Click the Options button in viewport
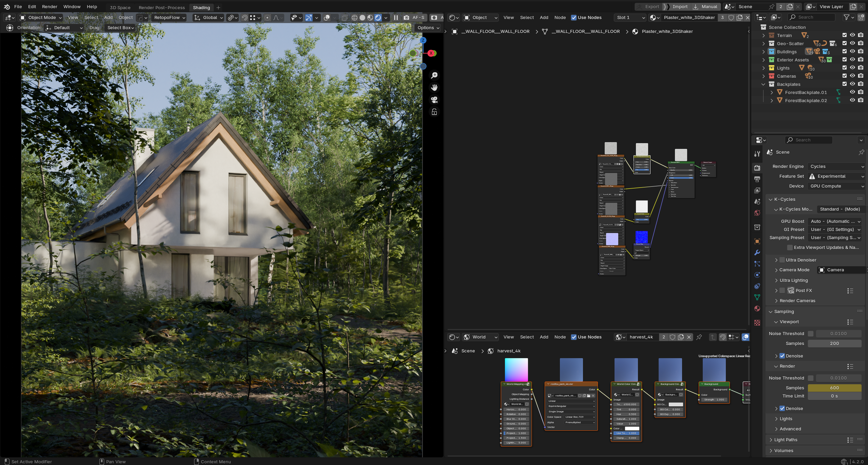 [x=428, y=28]
